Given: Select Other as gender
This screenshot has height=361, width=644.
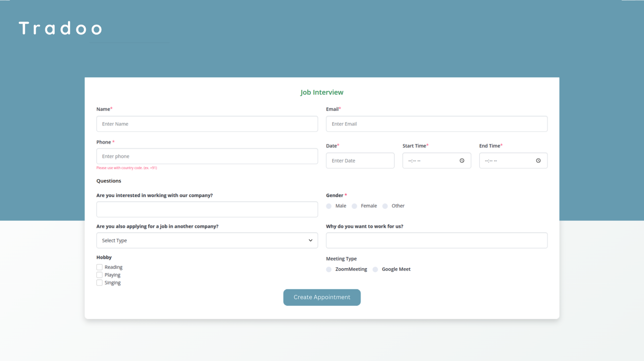Looking at the screenshot, I should point(385,206).
